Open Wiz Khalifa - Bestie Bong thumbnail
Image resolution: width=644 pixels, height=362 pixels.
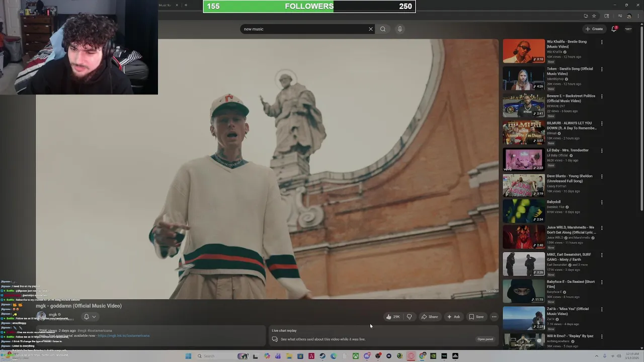point(524,51)
